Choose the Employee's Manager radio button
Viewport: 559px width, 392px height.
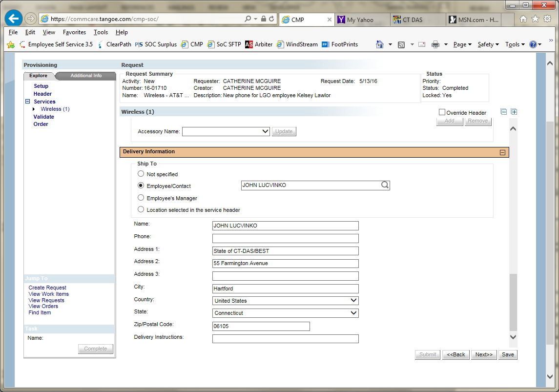click(x=141, y=198)
